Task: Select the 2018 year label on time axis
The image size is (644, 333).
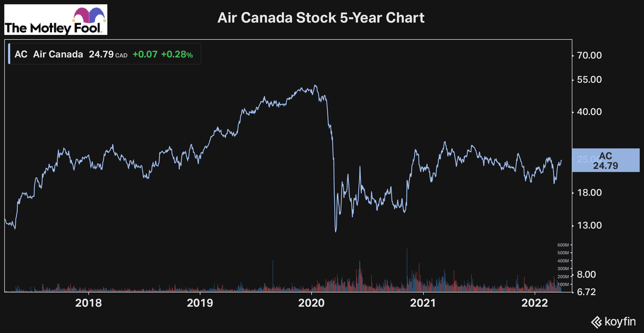Action: (89, 303)
